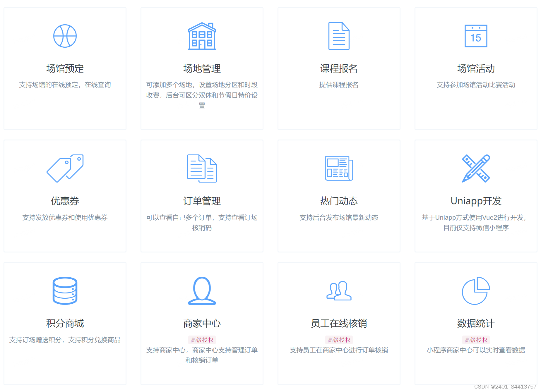Click the text 支持订场赠送积分，支持积分兑换商品
The height and width of the screenshot is (392, 541).
click(65, 340)
